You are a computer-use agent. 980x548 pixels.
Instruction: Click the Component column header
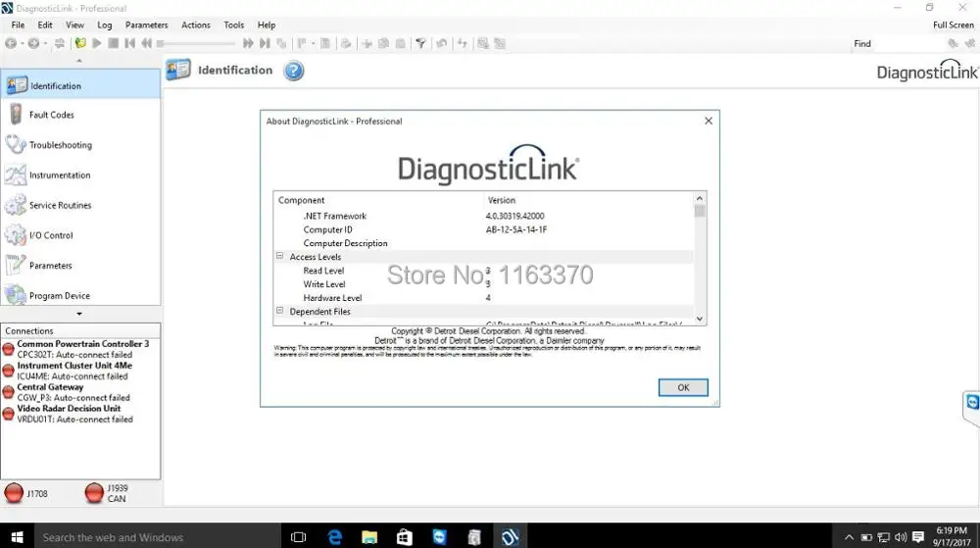coord(378,200)
